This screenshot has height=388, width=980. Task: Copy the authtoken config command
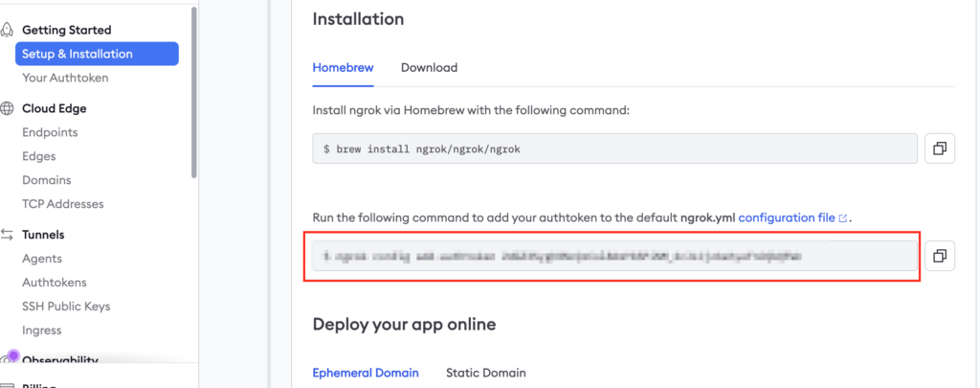point(940,256)
